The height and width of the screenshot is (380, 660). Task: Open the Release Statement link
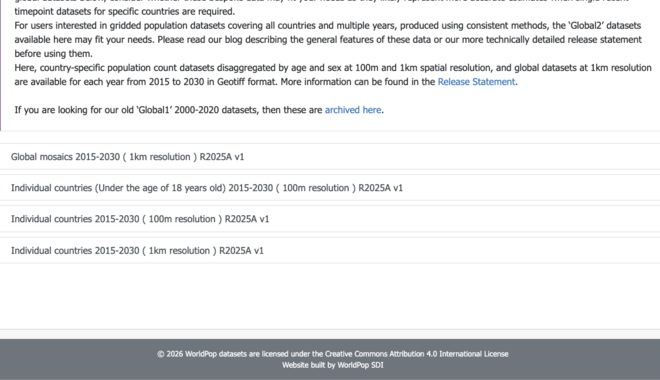(476, 82)
